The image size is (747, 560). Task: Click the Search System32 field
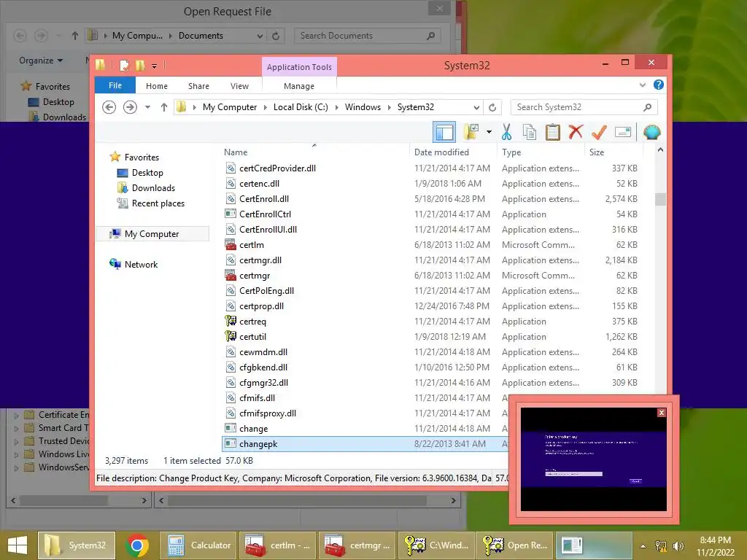point(584,107)
